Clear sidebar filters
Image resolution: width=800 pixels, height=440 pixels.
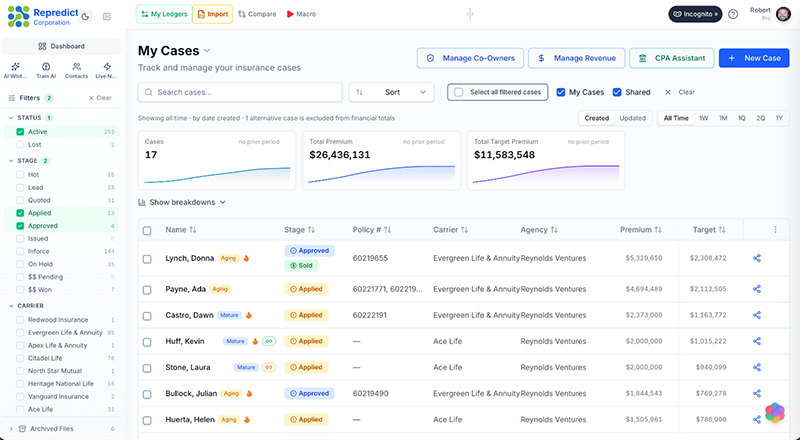(x=100, y=98)
